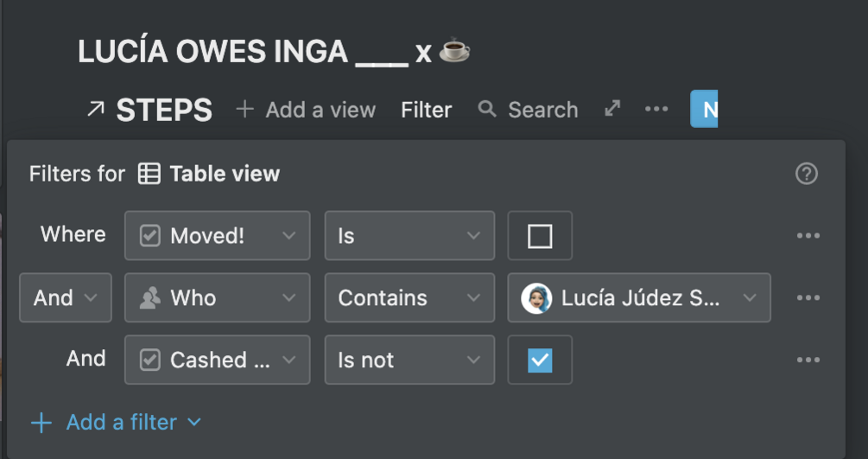The height and width of the screenshot is (459, 868).
Task: Check the empty Moved! value checkbox
Action: 540,236
